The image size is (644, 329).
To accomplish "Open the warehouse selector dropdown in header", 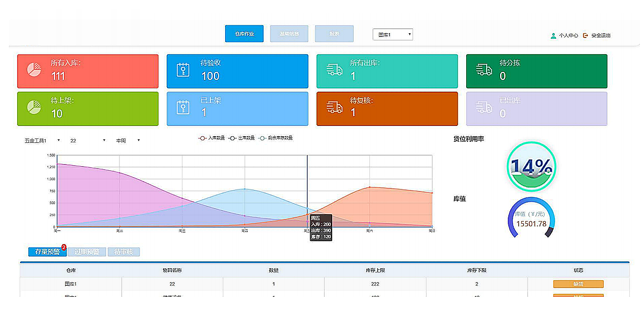I will 392,35.
